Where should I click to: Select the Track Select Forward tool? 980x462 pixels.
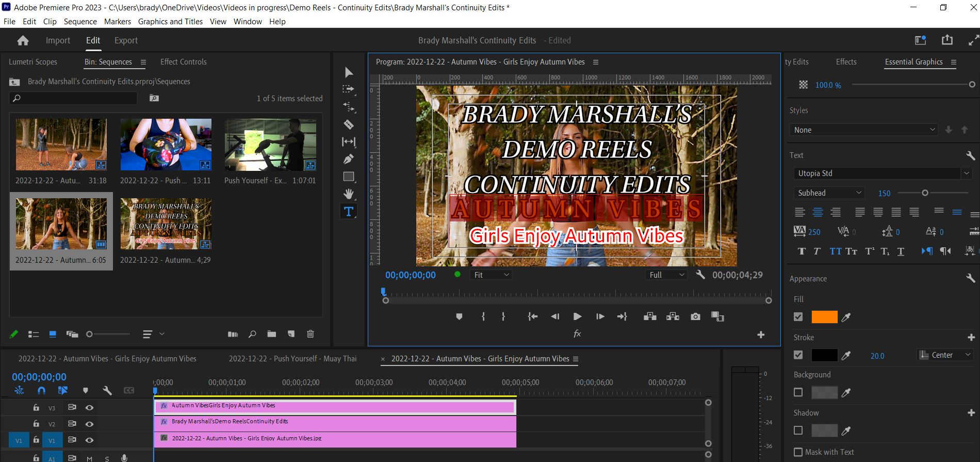coord(349,89)
